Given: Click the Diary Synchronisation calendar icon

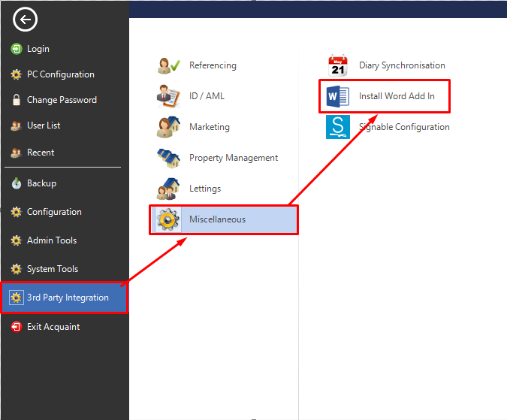Looking at the screenshot, I should pos(338,65).
